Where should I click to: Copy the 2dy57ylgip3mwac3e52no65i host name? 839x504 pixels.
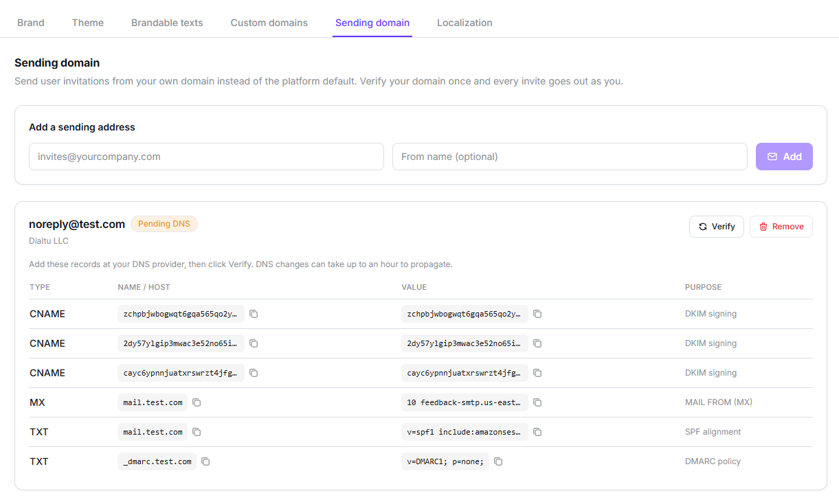click(x=254, y=343)
